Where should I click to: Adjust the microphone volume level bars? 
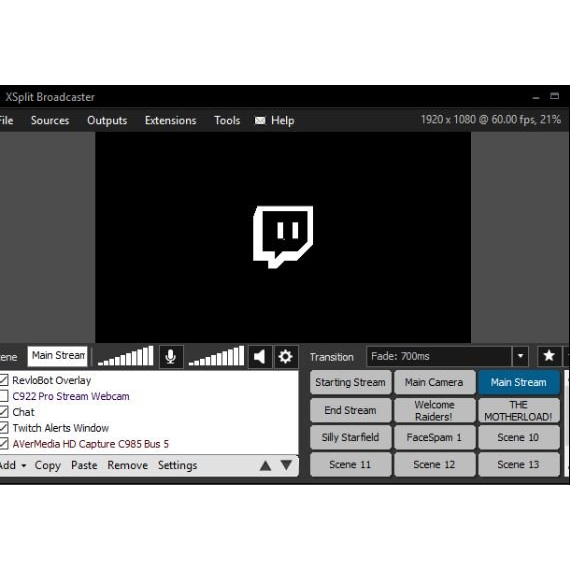click(x=125, y=356)
